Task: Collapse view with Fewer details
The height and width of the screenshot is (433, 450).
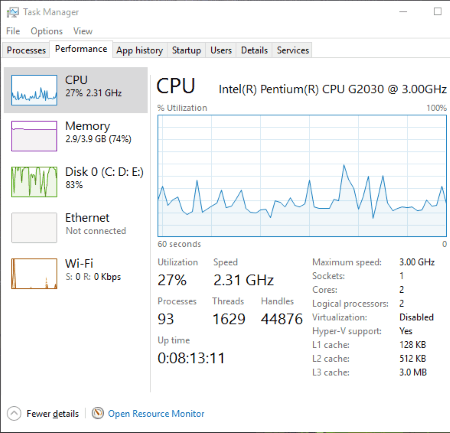Action: pyautogui.click(x=53, y=414)
